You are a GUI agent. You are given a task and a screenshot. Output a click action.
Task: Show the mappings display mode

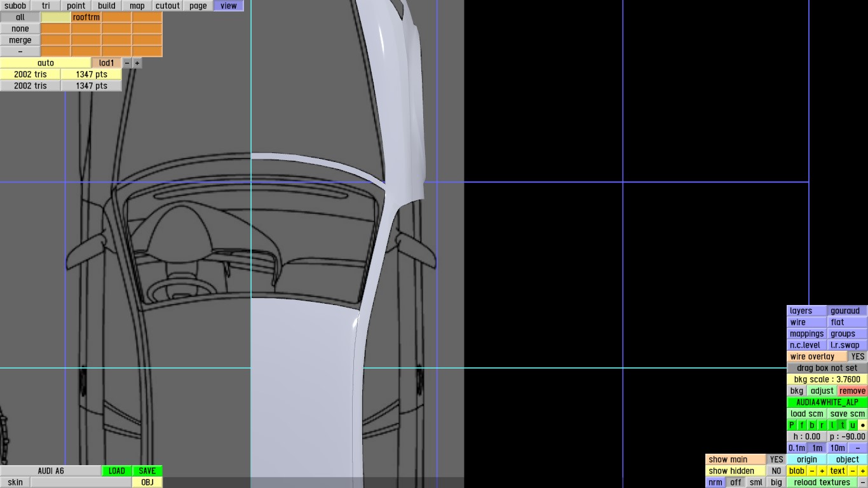click(x=807, y=334)
